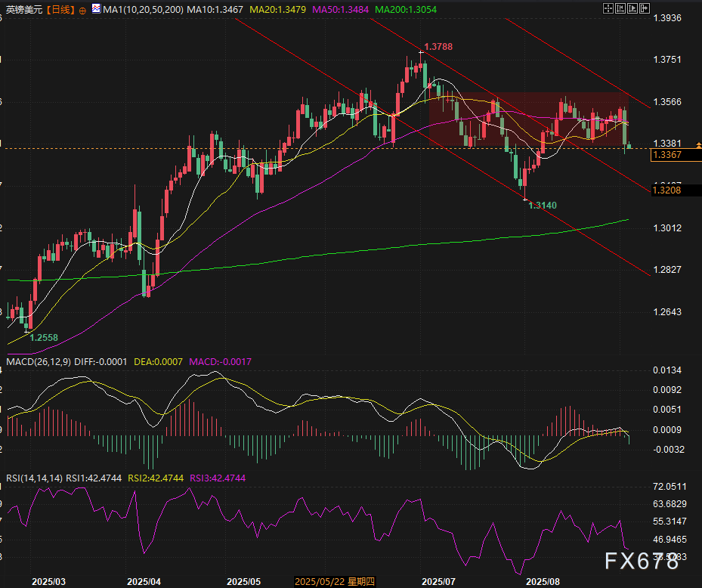Open the MACD(26,12,9) indicator parameters
The image size is (702, 588).
pyautogui.click(x=39, y=362)
